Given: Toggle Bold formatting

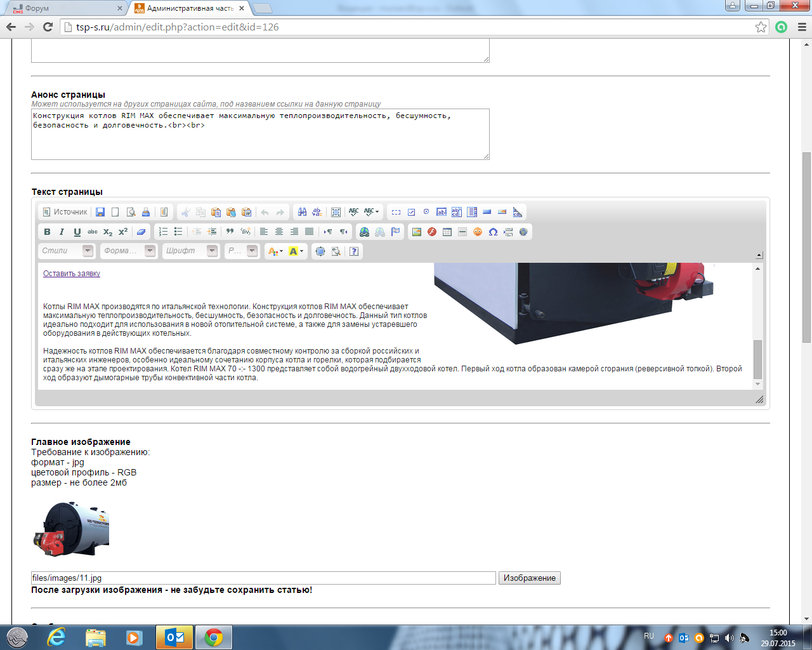Looking at the screenshot, I should [47, 232].
